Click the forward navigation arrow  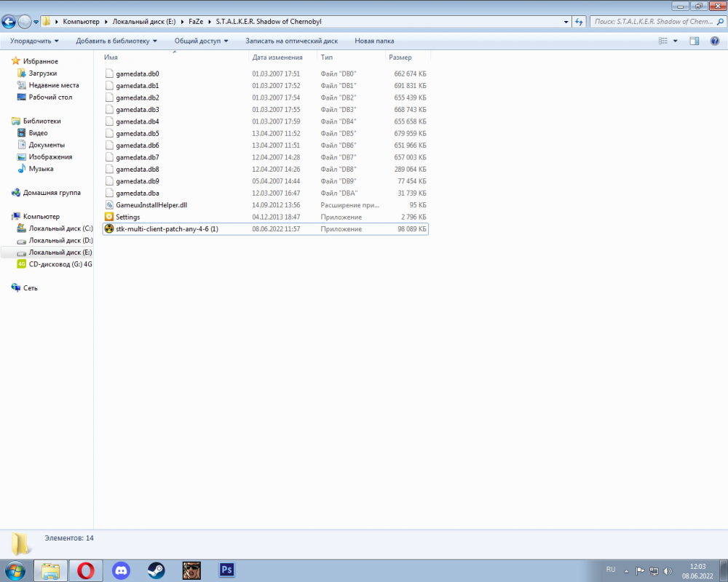pyautogui.click(x=24, y=21)
